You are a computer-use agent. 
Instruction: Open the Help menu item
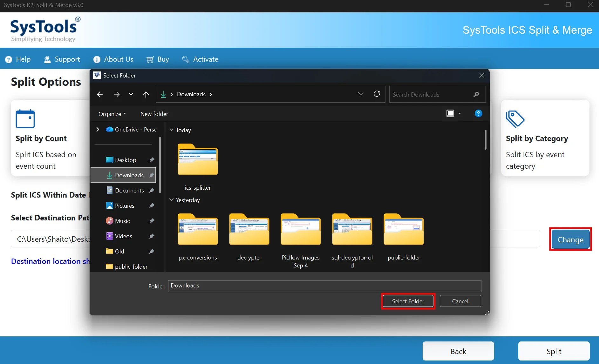(x=18, y=59)
